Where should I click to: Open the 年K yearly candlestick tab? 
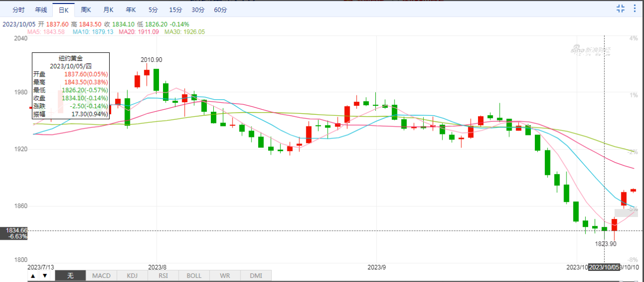click(x=131, y=10)
